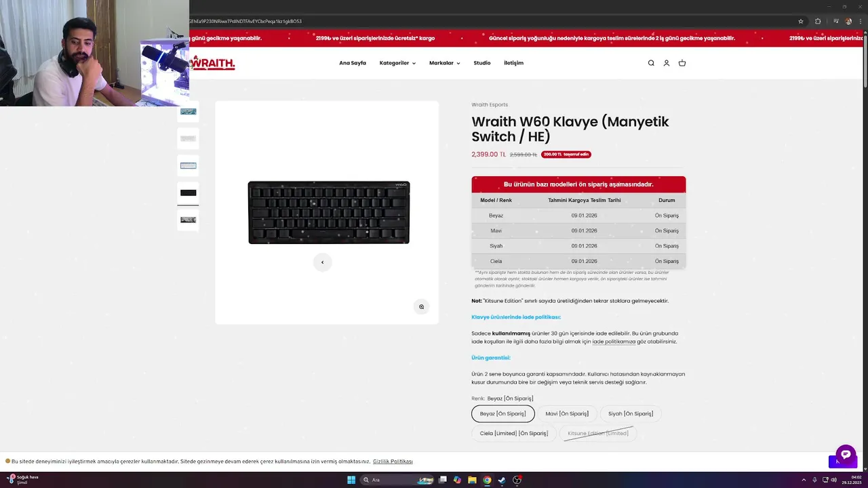Click the browser address bar URL
Viewport: 868px width, 488px height.
[x=245, y=21]
